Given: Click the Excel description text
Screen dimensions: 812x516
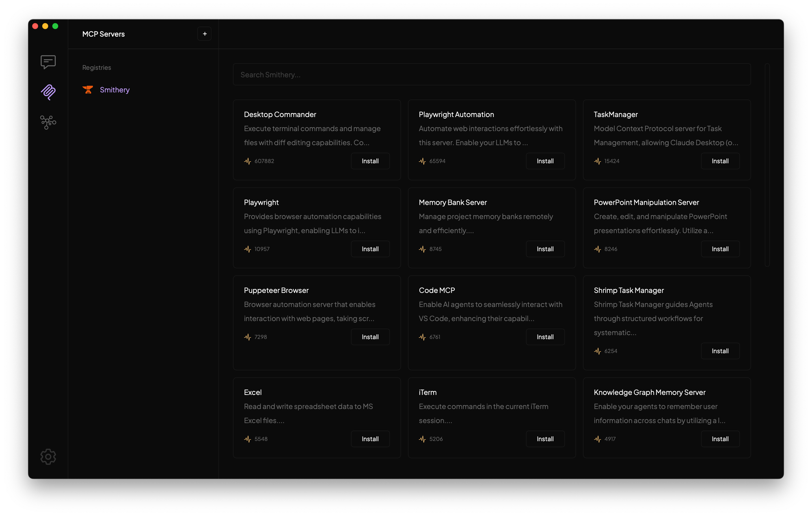Looking at the screenshot, I should click(309, 414).
